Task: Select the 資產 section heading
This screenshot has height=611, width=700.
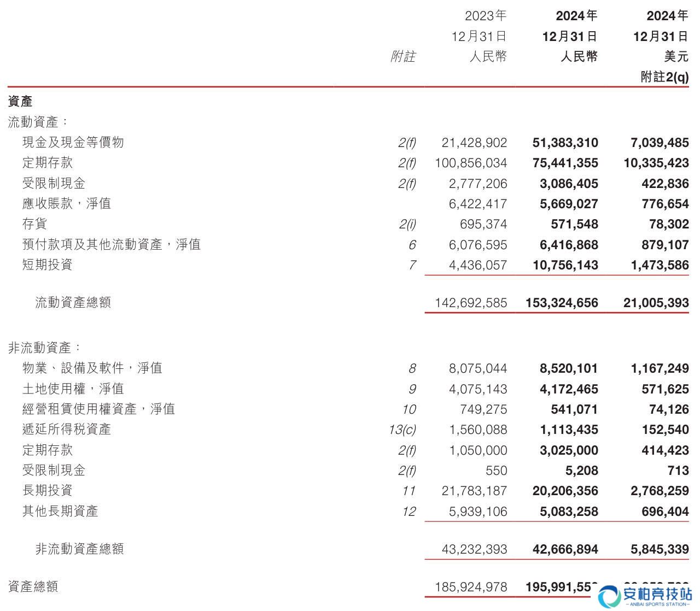Action: point(20,102)
